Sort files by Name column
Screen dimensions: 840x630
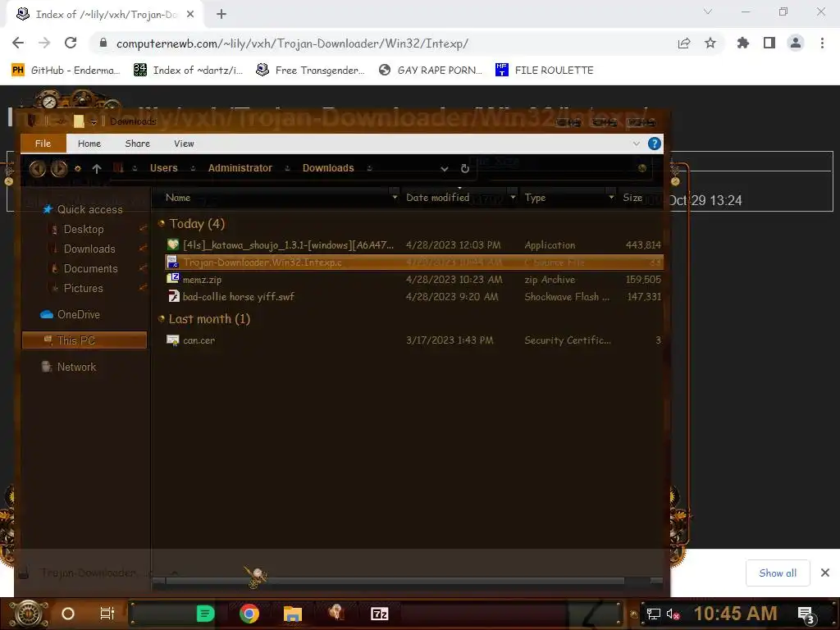click(178, 198)
